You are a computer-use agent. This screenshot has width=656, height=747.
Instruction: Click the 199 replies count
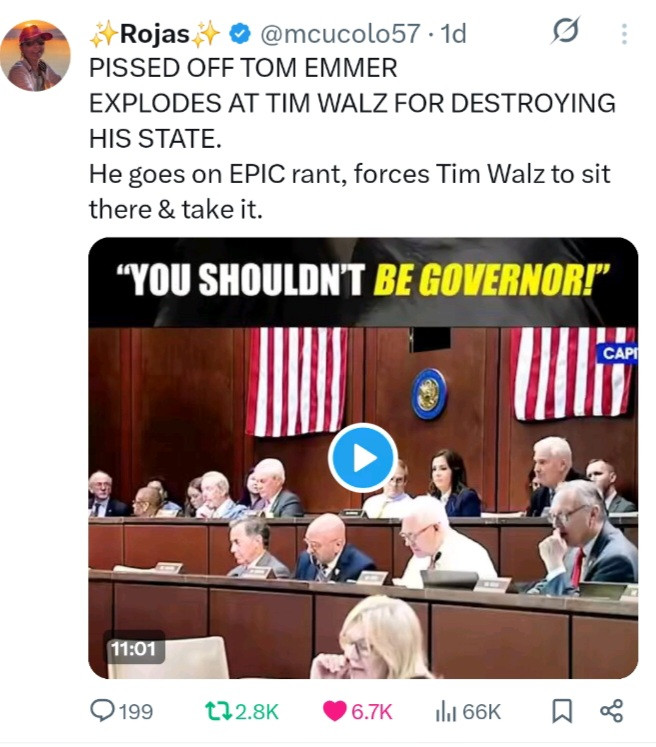coord(136,712)
